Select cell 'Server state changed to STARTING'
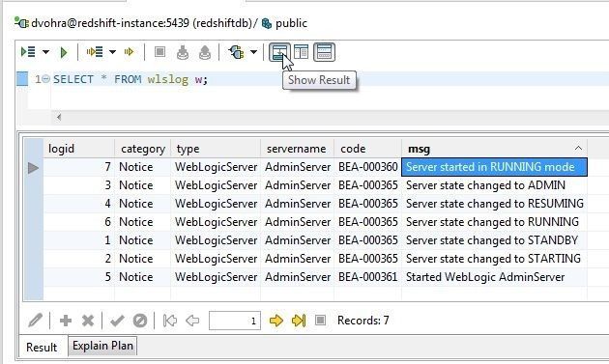 coord(494,259)
